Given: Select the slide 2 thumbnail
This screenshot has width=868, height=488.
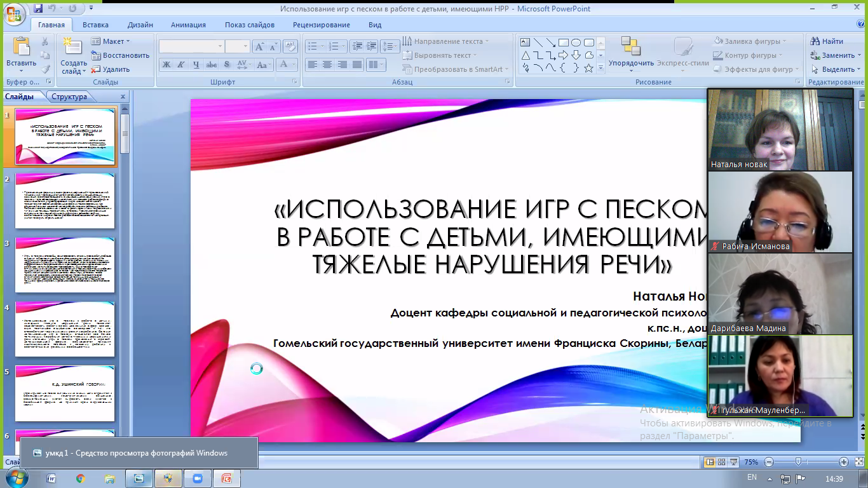Looking at the screenshot, I should [x=65, y=201].
